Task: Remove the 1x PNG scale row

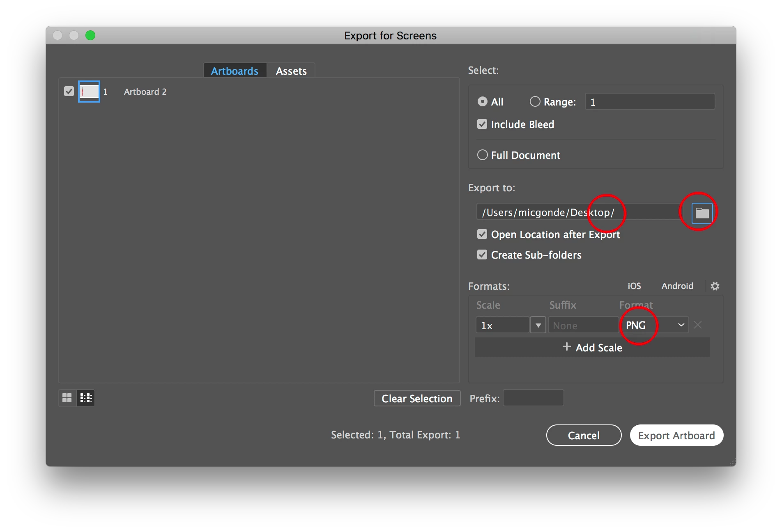Action: coord(697,325)
